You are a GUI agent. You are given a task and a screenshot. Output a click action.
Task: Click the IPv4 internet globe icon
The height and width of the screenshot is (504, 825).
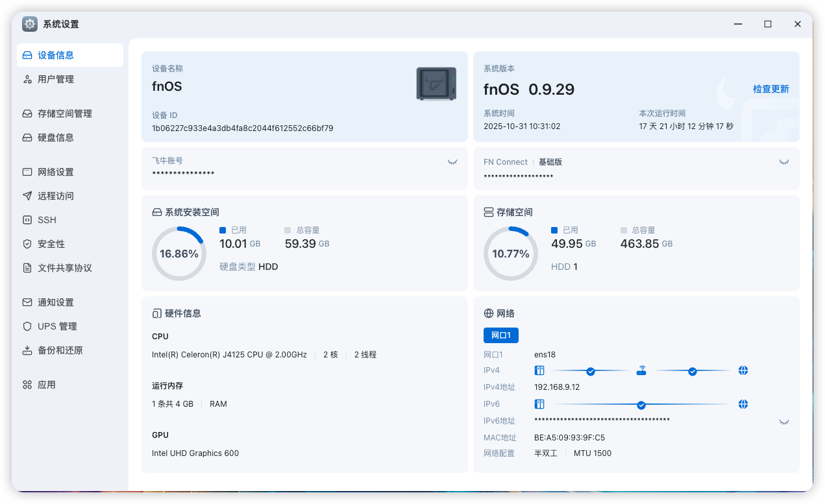pyautogui.click(x=743, y=370)
